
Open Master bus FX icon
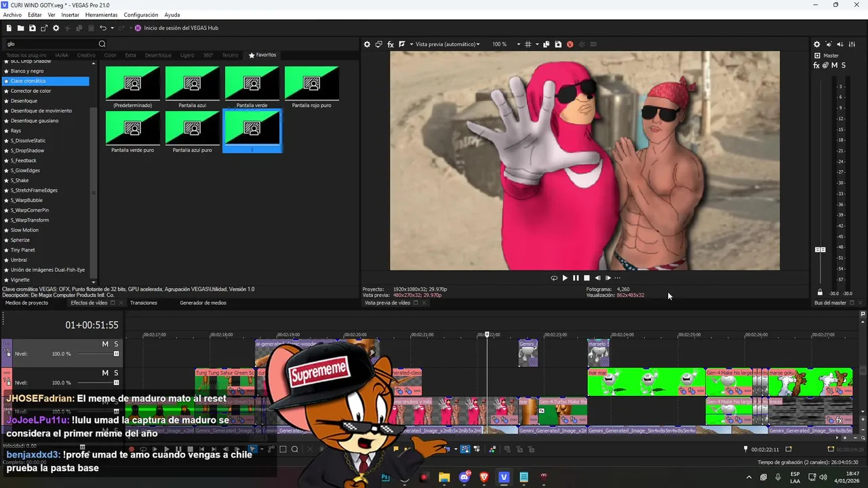click(x=816, y=65)
